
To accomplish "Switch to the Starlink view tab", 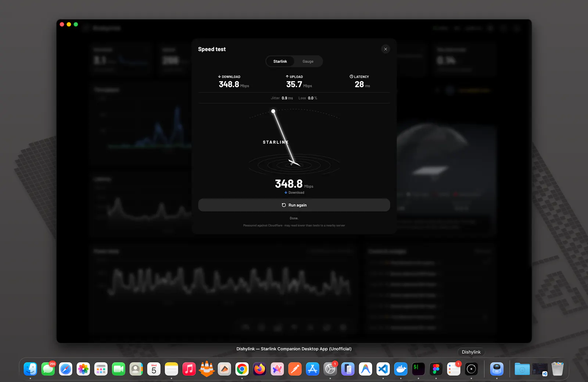I will click(280, 61).
